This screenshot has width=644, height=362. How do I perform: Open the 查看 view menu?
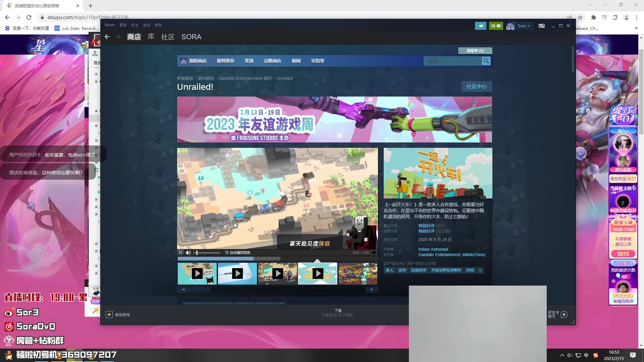pyautogui.click(x=123, y=25)
